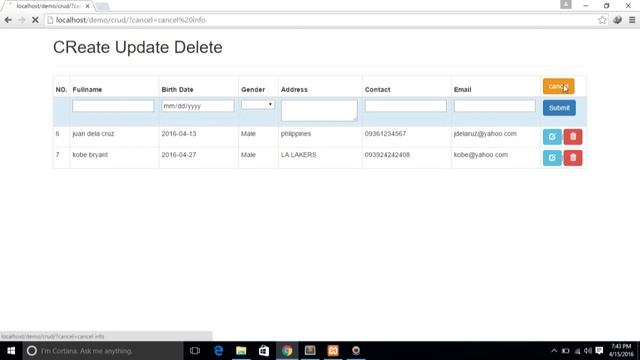
Task: Focus the Contact input field
Action: click(406, 106)
